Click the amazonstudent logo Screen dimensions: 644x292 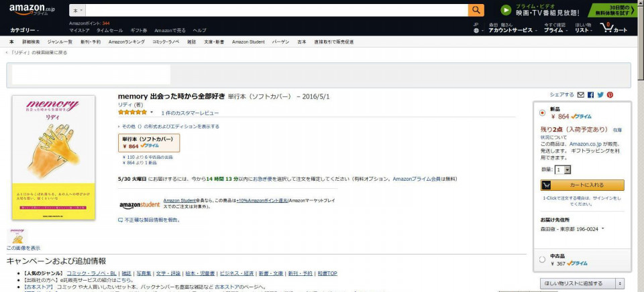140,205
